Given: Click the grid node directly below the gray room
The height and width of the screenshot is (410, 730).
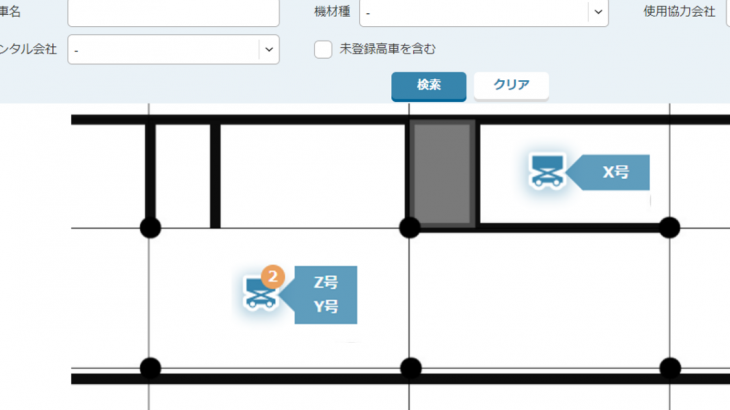Looking at the screenshot, I should tap(409, 228).
